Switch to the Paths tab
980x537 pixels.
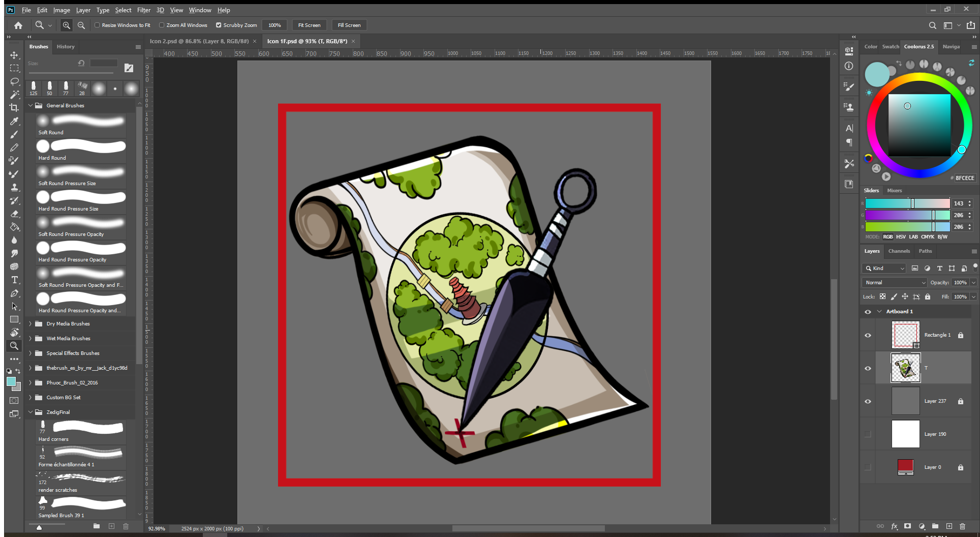point(925,251)
